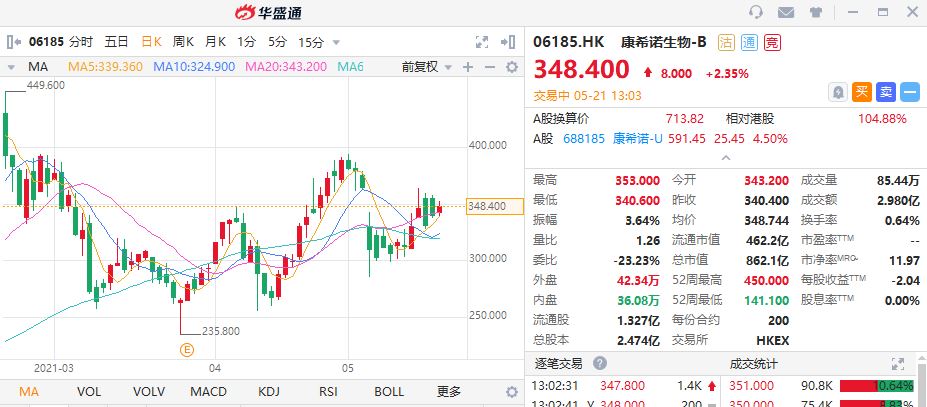
Task: Click the right panel vertical scrollbar
Action: [x=923, y=385]
